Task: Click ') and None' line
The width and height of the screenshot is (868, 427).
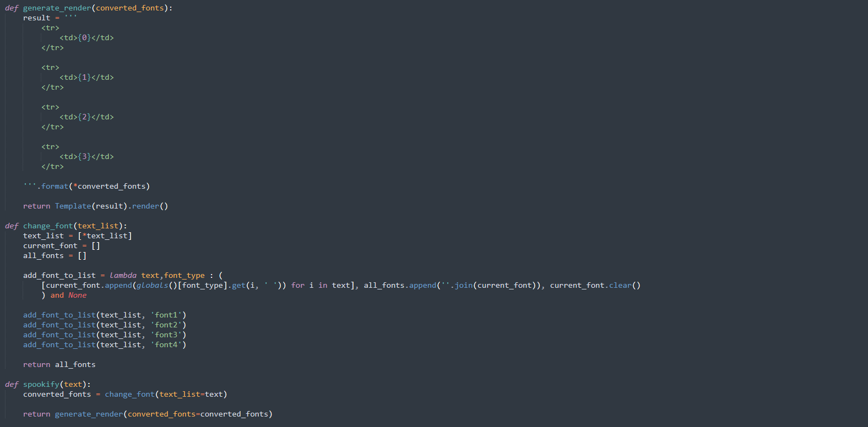Action: click(x=64, y=295)
